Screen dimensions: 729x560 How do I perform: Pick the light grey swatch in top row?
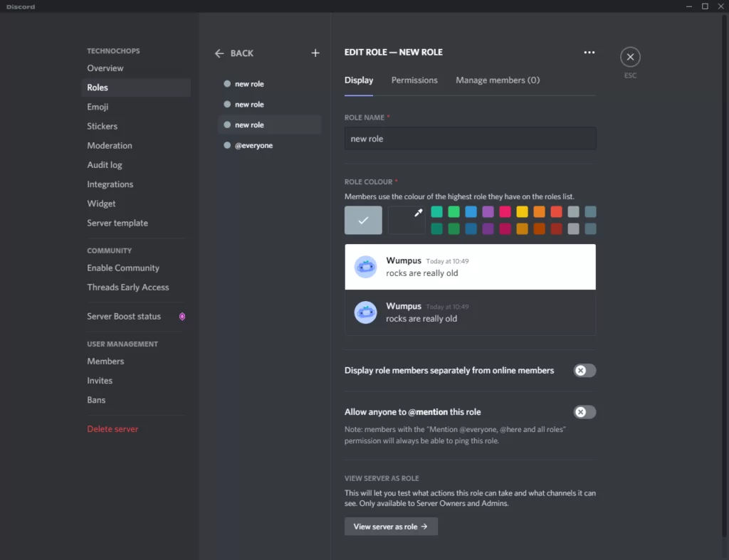[x=573, y=212]
